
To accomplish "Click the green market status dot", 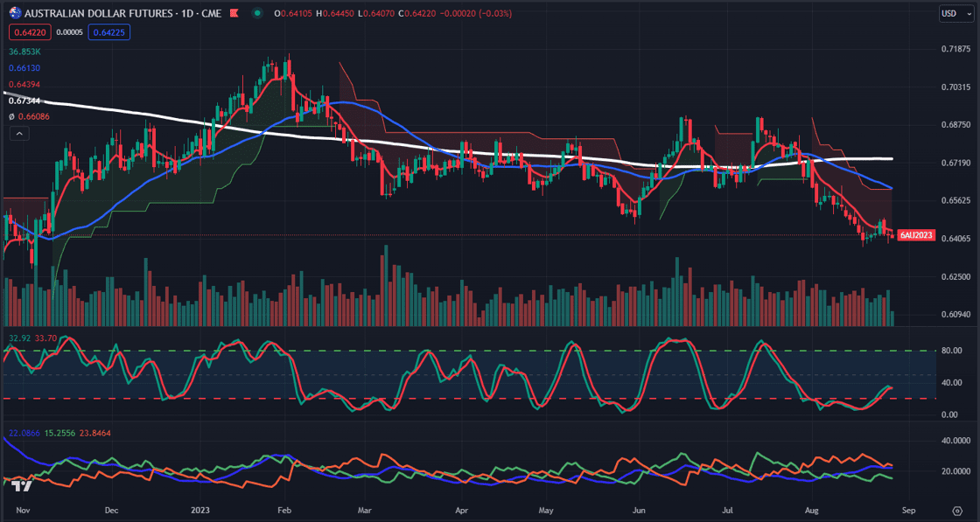I will (x=257, y=12).
